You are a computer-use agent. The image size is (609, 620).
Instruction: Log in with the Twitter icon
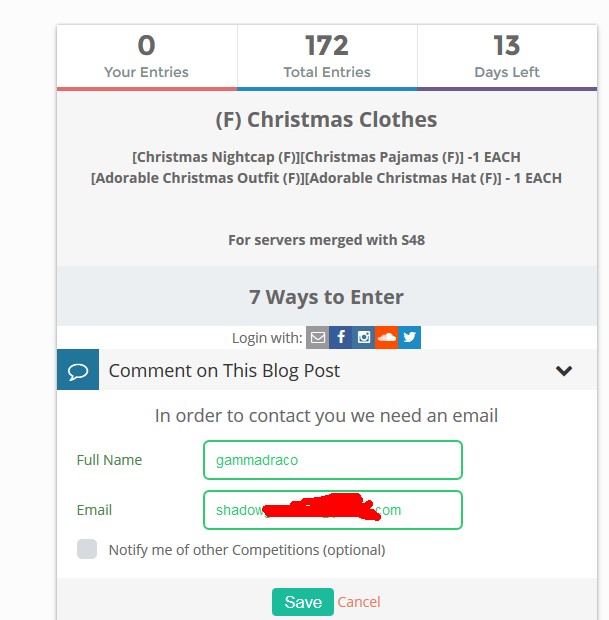410,337
